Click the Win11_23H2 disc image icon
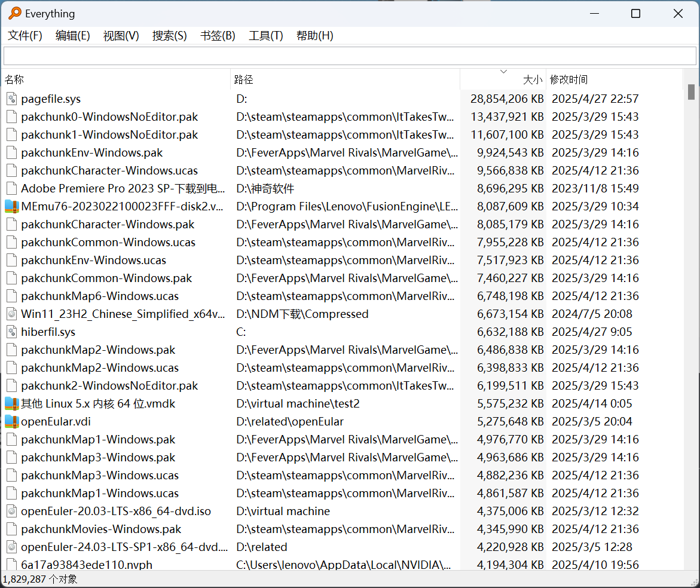Screen dimensions: 700x588 pos(11,314)
